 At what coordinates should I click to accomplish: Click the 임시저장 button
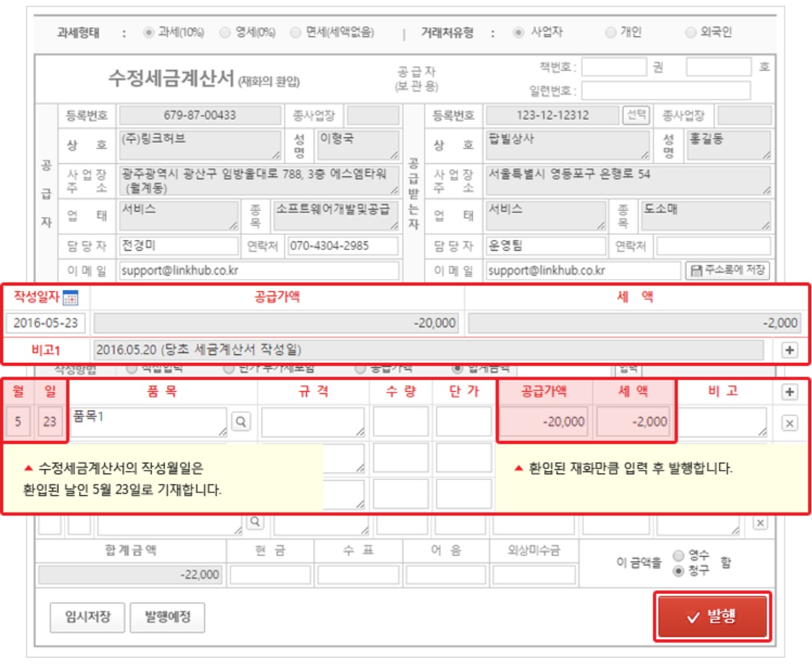click(87, 617)
